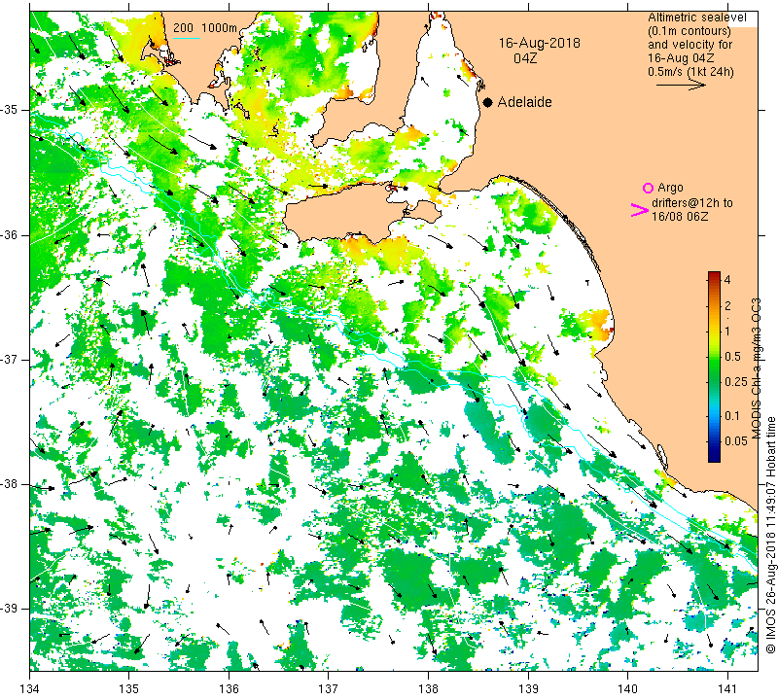
Task: Click the colorbar tick label 1
Action: pyautogui.click(x=727, y=331)
